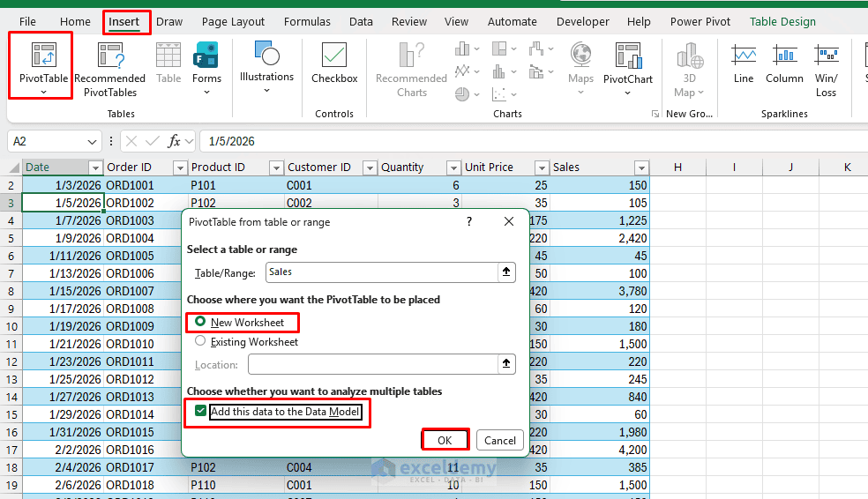
Task: Switch to the Data tab
Action: coord(361,21)
